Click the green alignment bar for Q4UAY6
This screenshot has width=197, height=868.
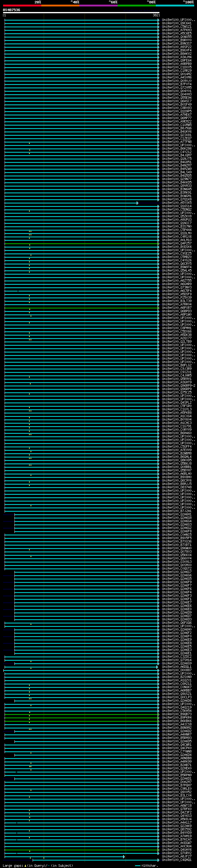82,850
